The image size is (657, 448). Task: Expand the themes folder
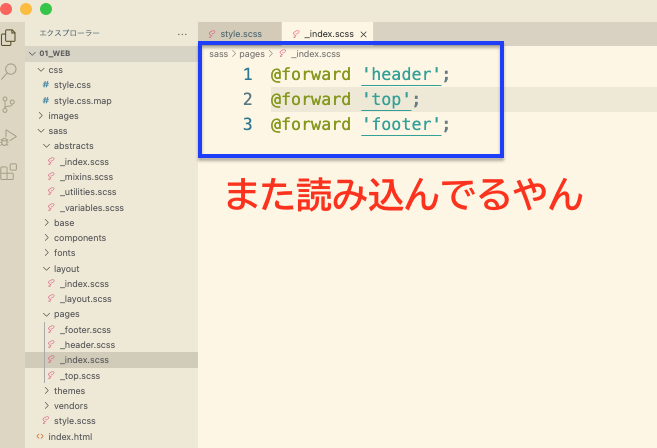(68, 391)
